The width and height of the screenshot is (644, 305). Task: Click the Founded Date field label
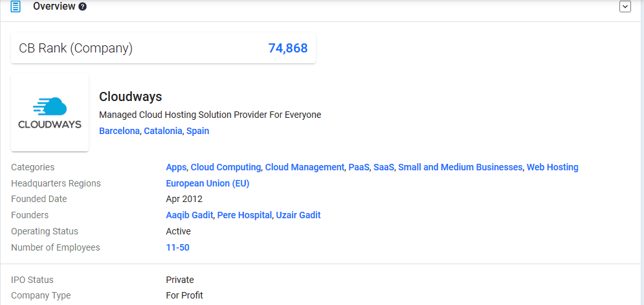pos(39,199)
